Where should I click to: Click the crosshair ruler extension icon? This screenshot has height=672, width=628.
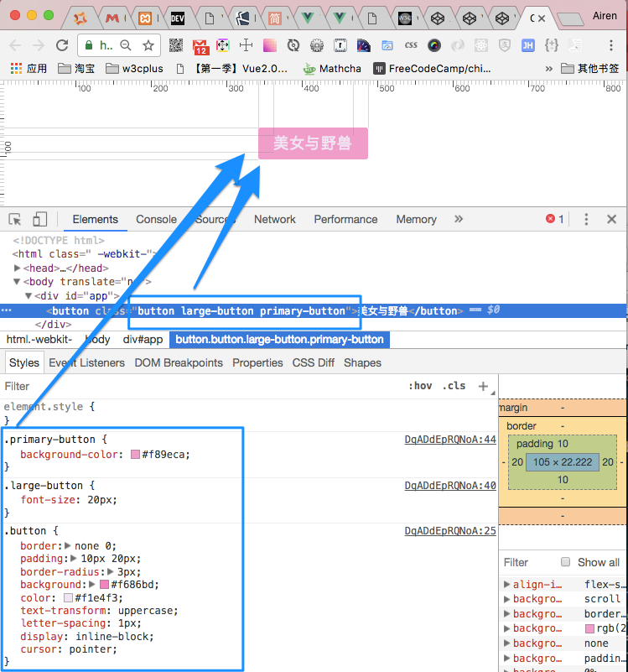246,45
